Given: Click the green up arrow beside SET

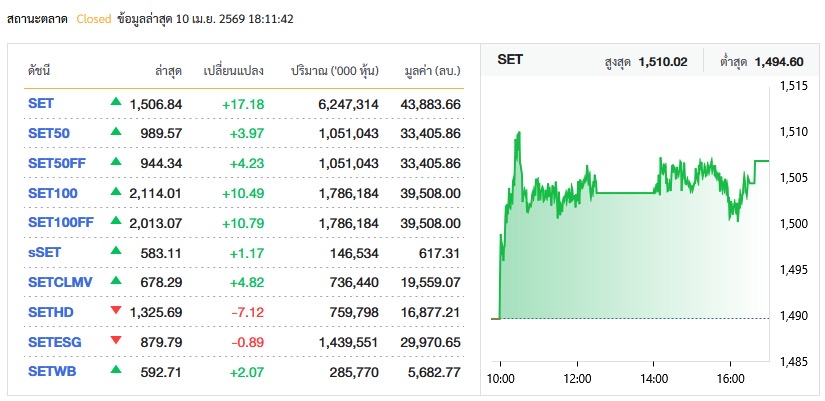Looking at the screenshot, I should point(116,102).
